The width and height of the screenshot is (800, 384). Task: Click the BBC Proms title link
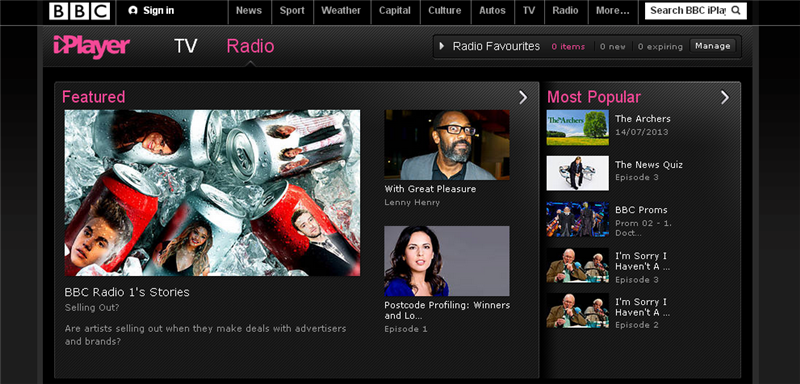(641, 210)
